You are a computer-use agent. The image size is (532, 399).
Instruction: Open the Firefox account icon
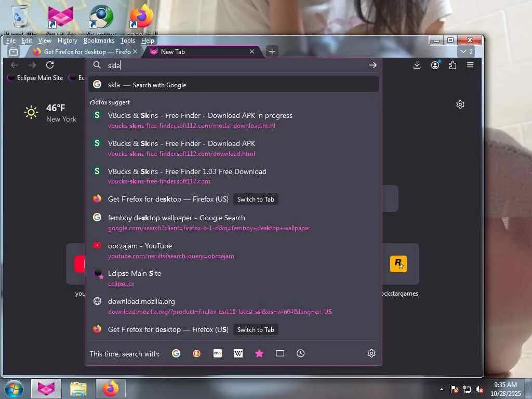pyautogui.click(x=435, y=65)
